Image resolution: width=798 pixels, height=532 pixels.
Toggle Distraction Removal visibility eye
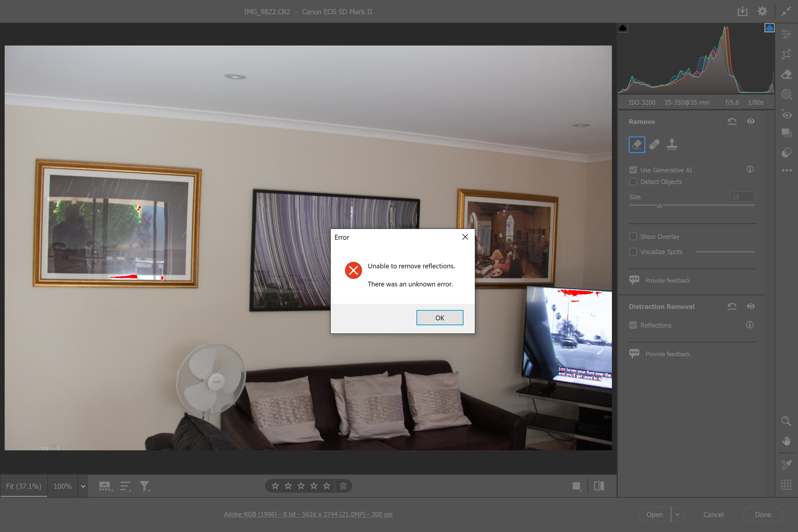[x=750, y=306]
